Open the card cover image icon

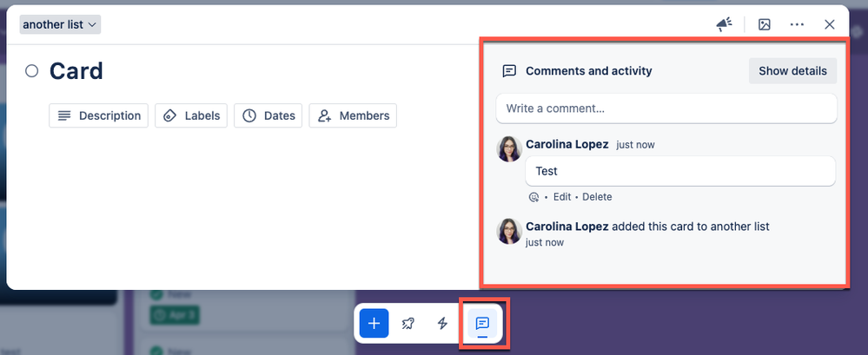[765, 24]
